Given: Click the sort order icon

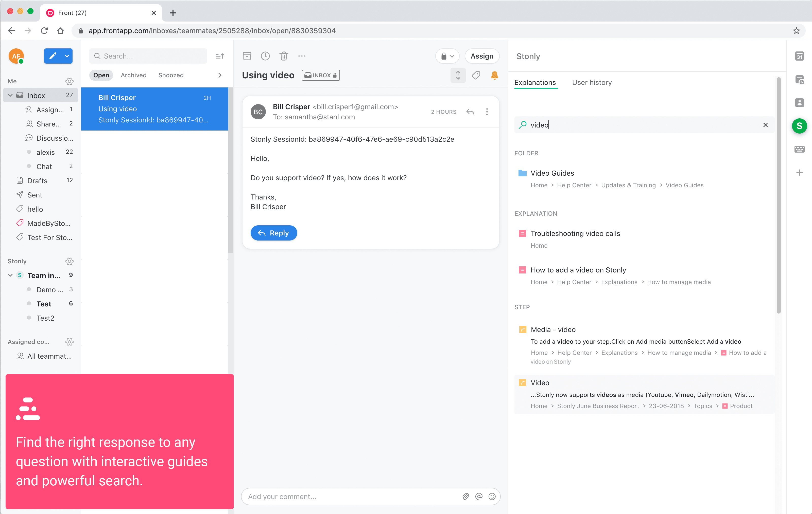Looking at the screenshot, I should 220,56.
